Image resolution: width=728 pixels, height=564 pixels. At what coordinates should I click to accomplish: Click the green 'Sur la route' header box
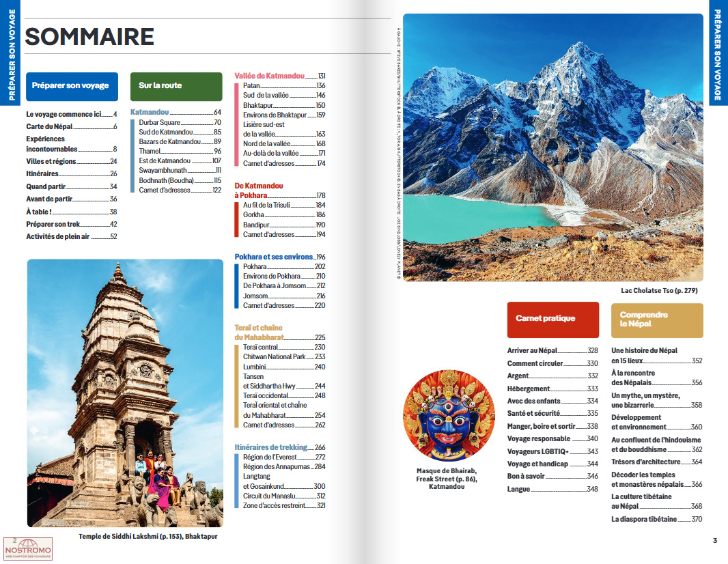point(176,86)
